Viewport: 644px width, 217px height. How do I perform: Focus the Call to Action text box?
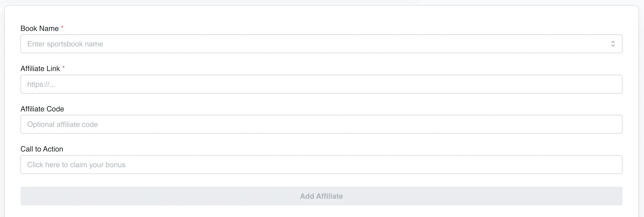(321, 165)
